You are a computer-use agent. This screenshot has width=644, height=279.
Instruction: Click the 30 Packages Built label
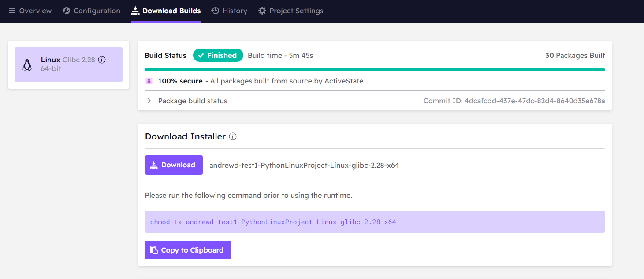(x=575, y=55)
